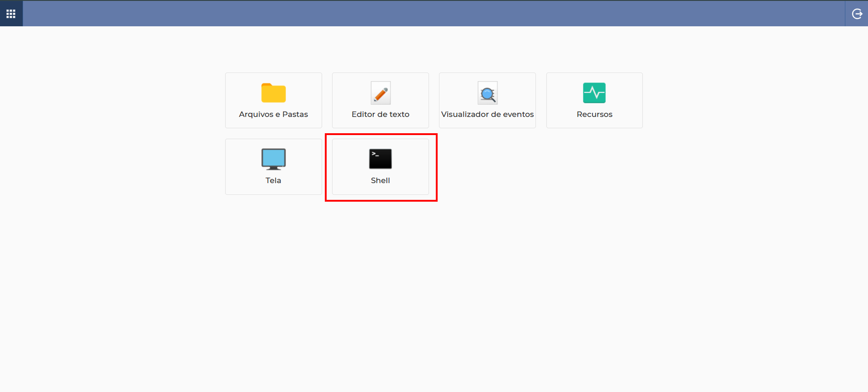Screen dimensions: 868x392
Task: Select the Shell label
Action: tap(381, 180)
